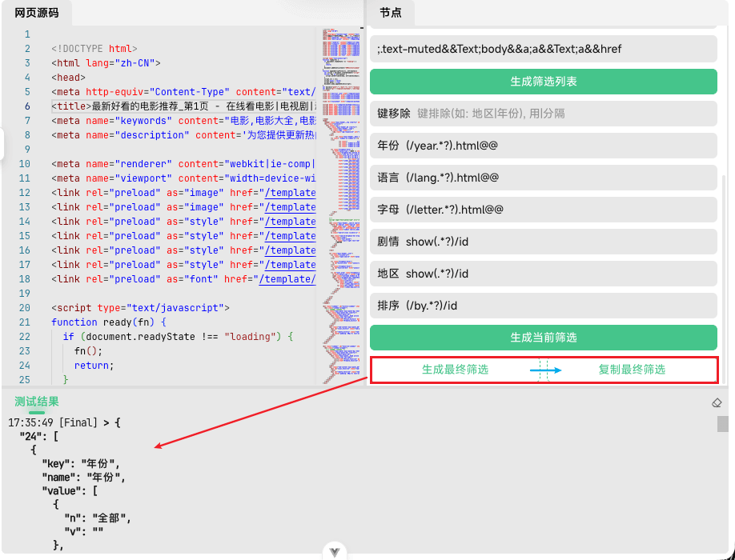Open the 节点 tab
The width and height of the screenshot is (735, 560).
tap(391, 12)
